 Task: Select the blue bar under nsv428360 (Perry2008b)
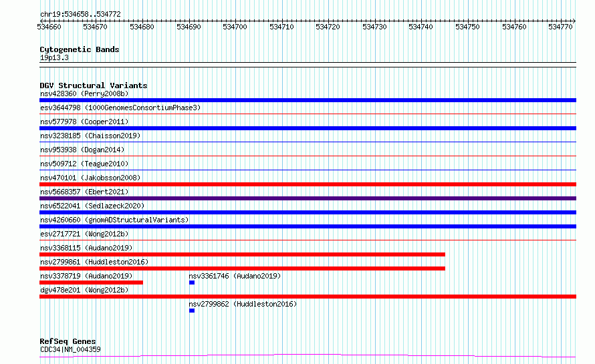tap(308, 100)
